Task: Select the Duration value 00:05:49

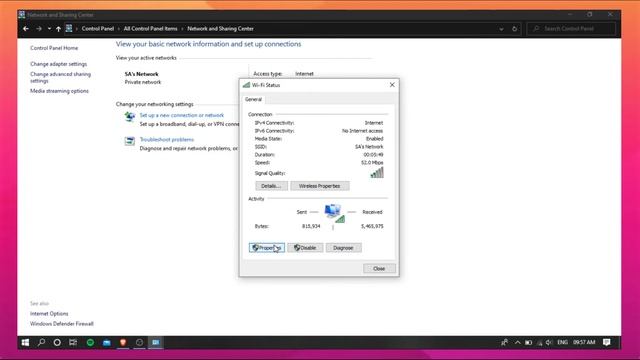Action: (x=373, y=155)
